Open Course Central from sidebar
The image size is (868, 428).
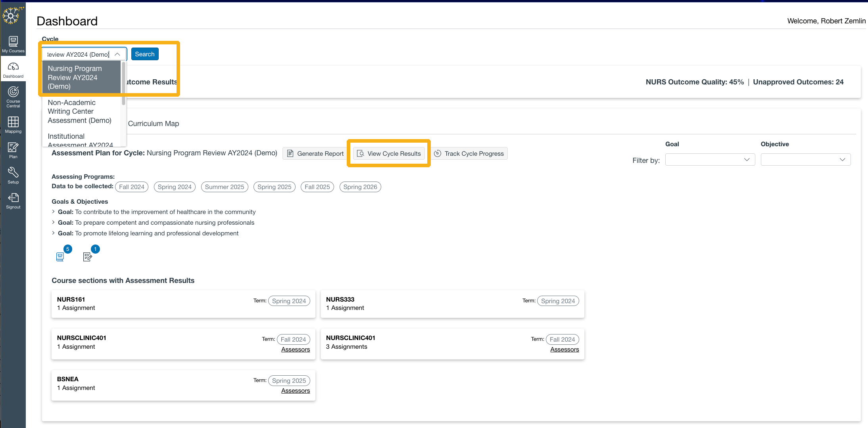point(13,97)
